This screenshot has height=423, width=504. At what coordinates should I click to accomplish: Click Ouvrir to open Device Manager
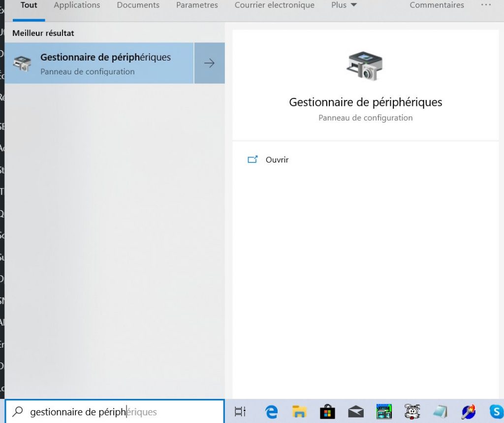pyautogui.click(x=277, y=160)
